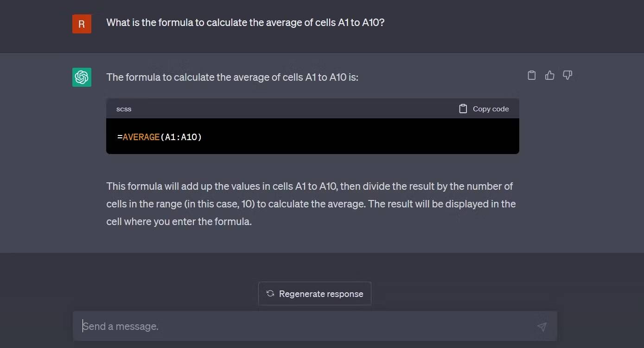Give the response a thumbs down
Screen dimensions: 644x348
pos(567,75)
